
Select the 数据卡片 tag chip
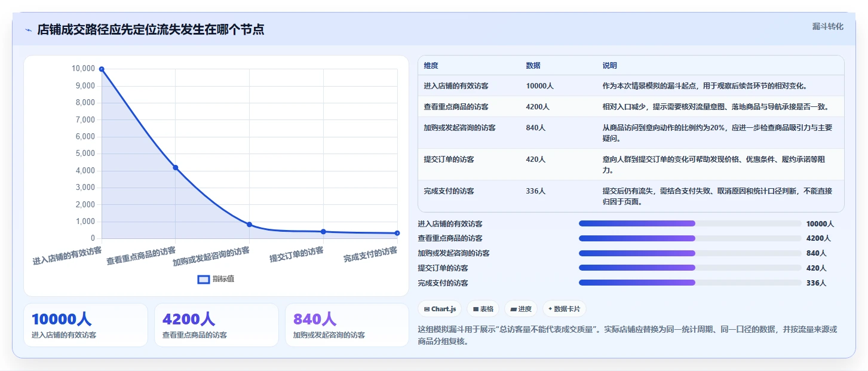[565, 309]
